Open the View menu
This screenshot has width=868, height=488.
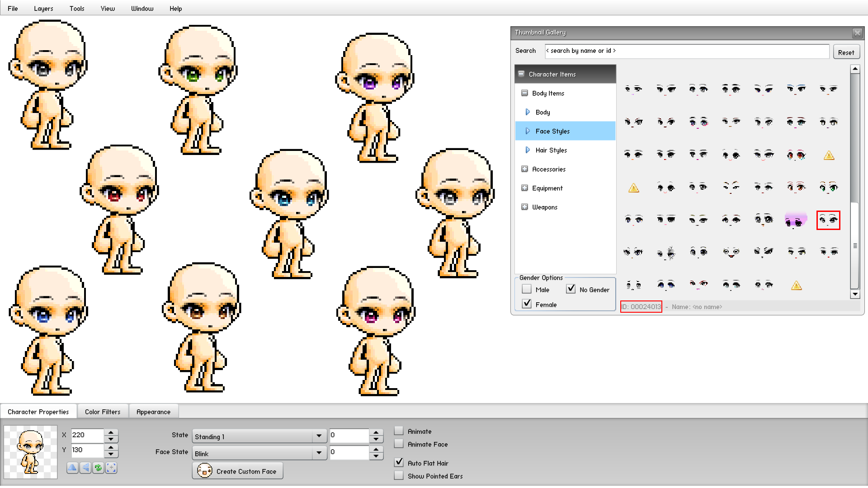pyautogui.click(x=108, y=8)
